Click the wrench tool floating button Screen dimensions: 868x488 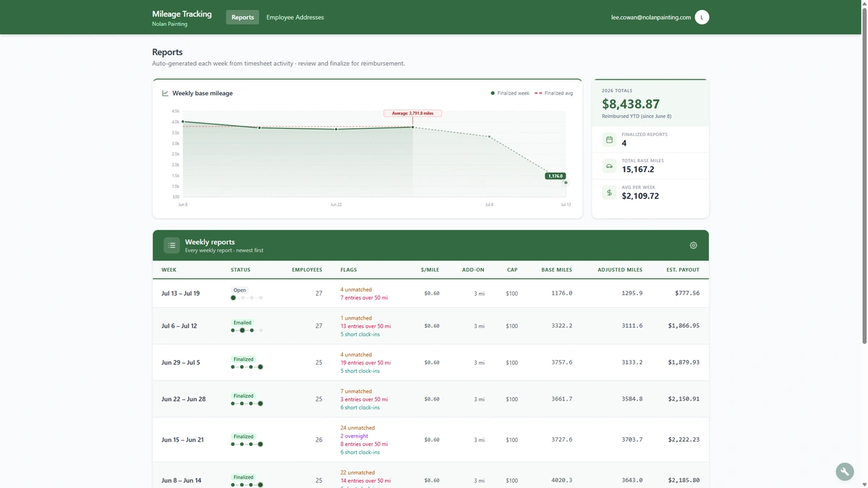click(x=845, y=472)
